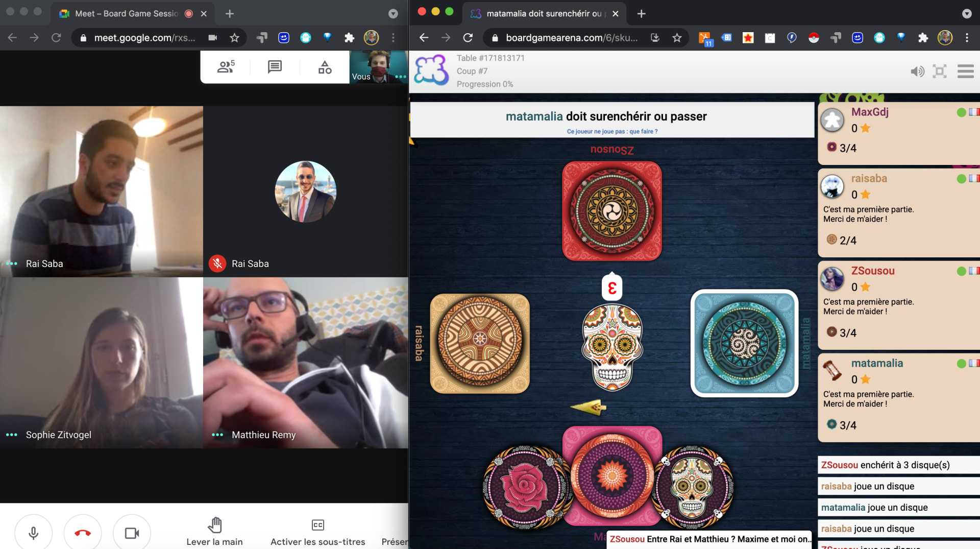Click ZSousou's red playmat disc
Image resolution: width=980 pixels, height=549 pixels.
[x=611, y=211]
